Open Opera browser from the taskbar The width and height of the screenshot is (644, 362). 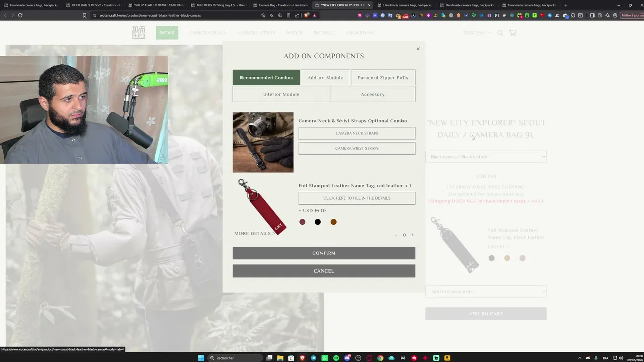pyautogui.click(x=369, y=358)
